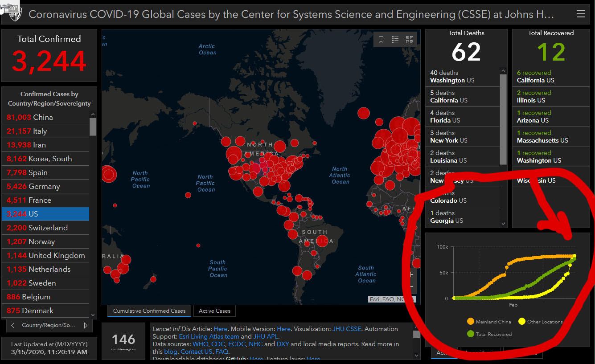Click the Total Confirmed '3,244' figure
This screenshot has height=364, width=595.
(49, 61)
